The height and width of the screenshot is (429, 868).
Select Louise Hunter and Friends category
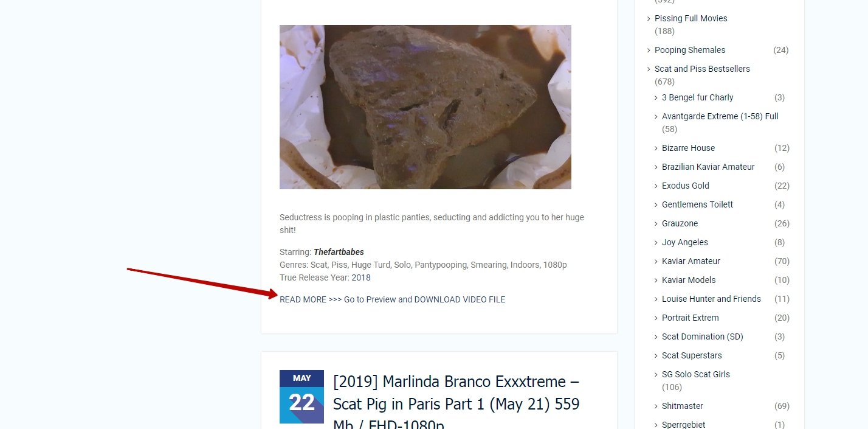pos(711,299)
